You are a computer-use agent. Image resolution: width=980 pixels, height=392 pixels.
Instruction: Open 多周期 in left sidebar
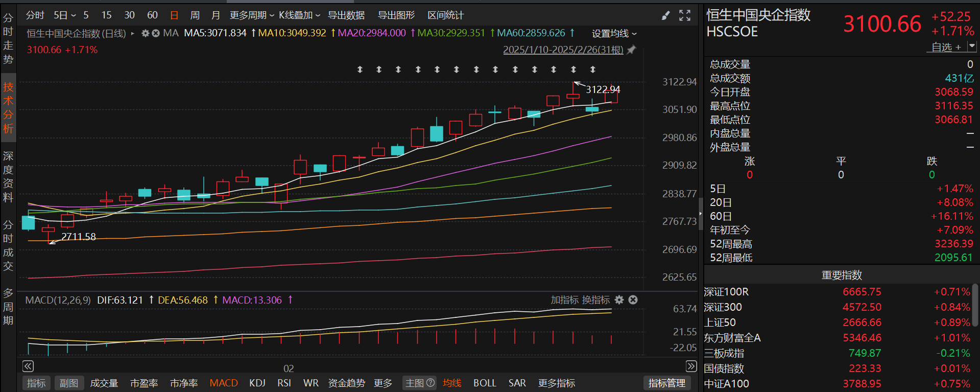click(x=8, y=307)
